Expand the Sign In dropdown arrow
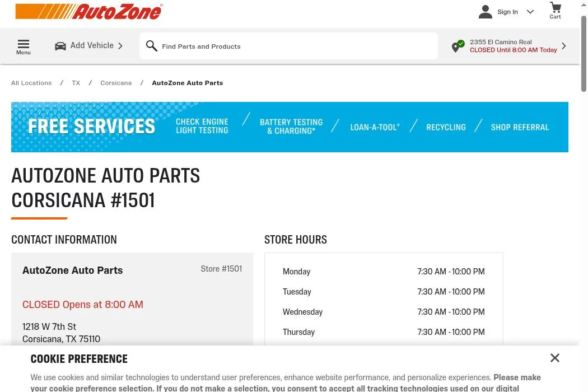This screenshot has width=588, height=392. click(530, 12)
